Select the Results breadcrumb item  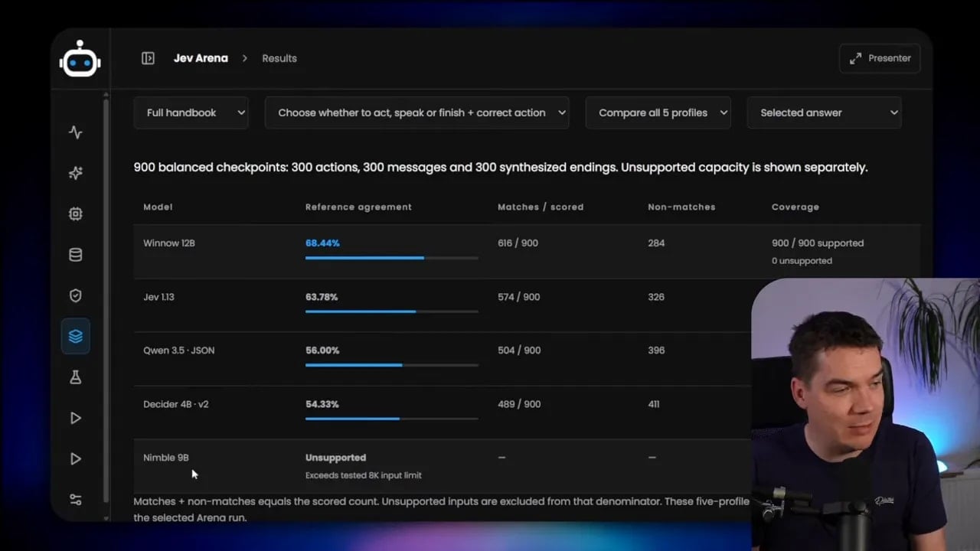(279, 58)
